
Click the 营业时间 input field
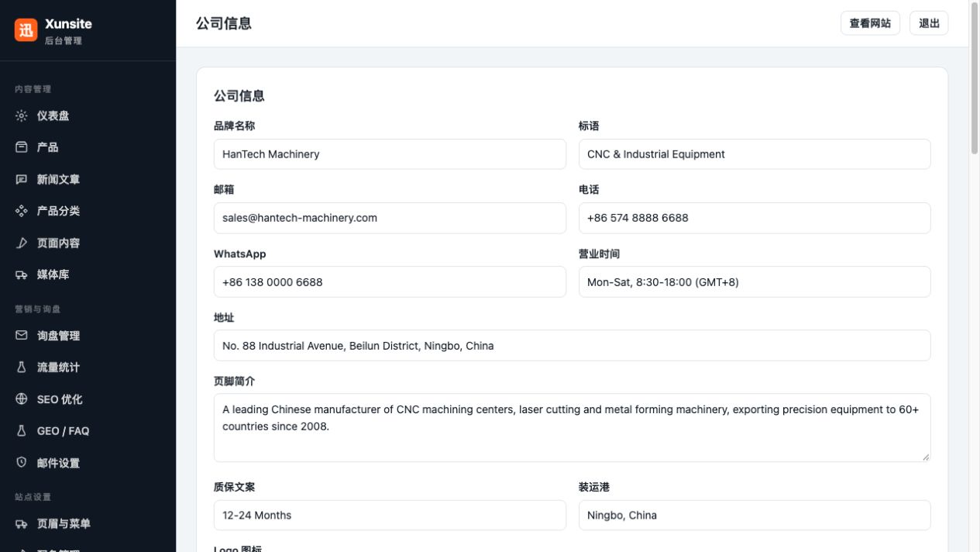pos(755,282)
